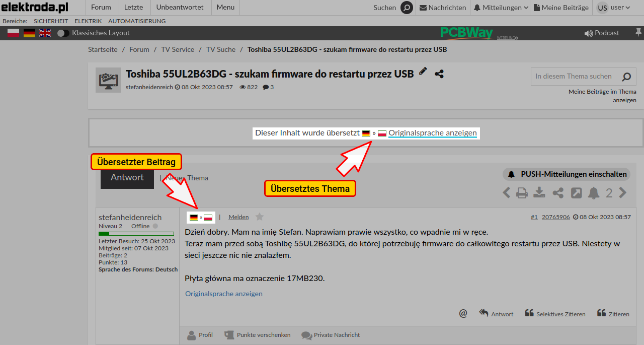This screenshot has height=345, width=644.
Task: Navigate to TV Suche breadcrumb
Action: [221, 49]
